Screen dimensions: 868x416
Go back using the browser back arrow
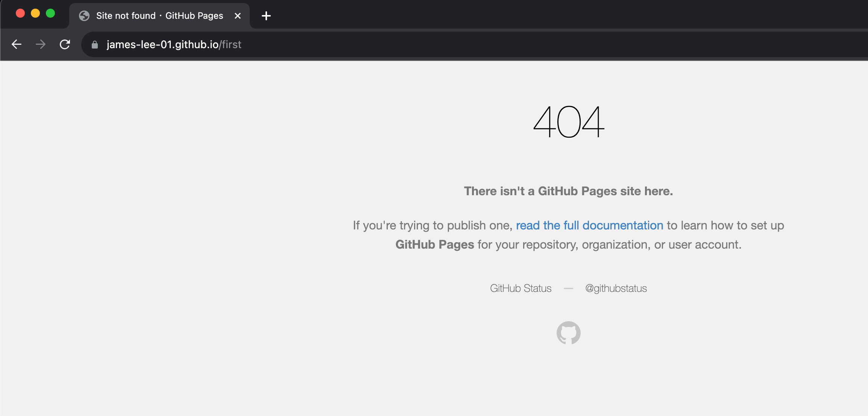point(17,44)
